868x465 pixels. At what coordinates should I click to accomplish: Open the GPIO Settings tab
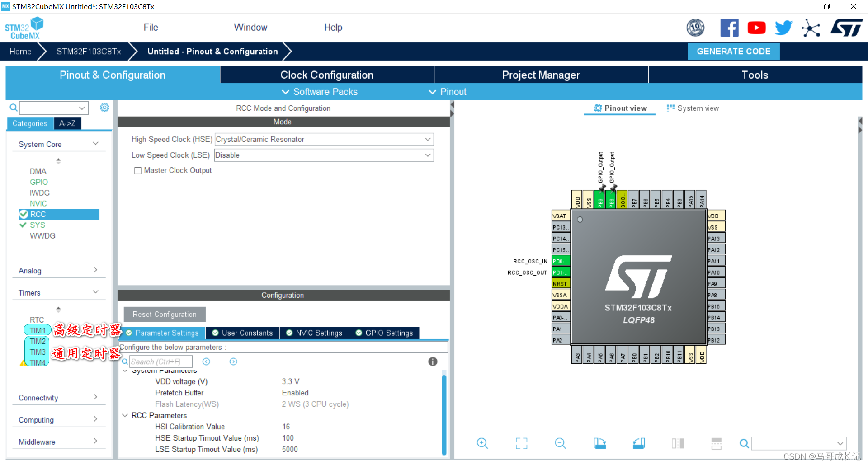[x=384, y=333]
